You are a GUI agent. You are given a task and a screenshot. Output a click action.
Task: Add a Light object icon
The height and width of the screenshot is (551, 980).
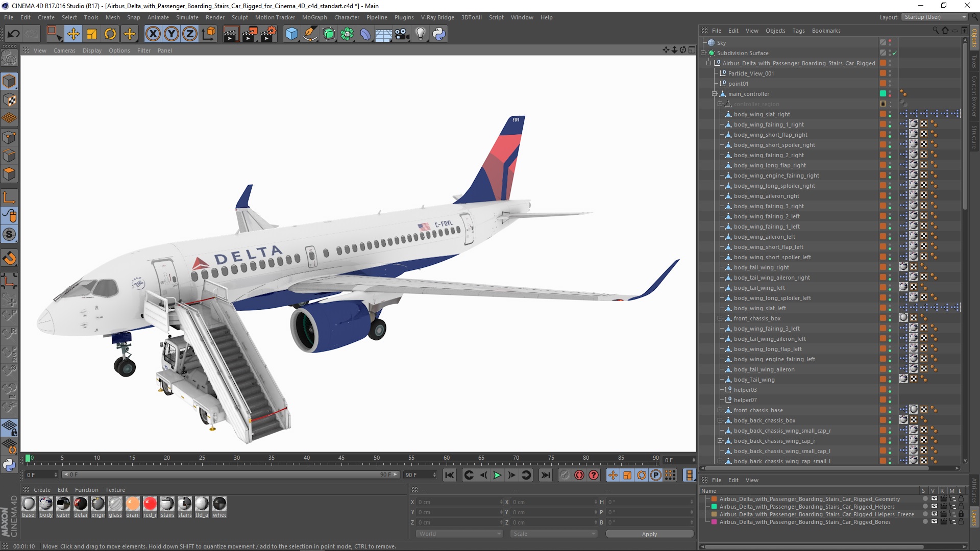(421, 34)
